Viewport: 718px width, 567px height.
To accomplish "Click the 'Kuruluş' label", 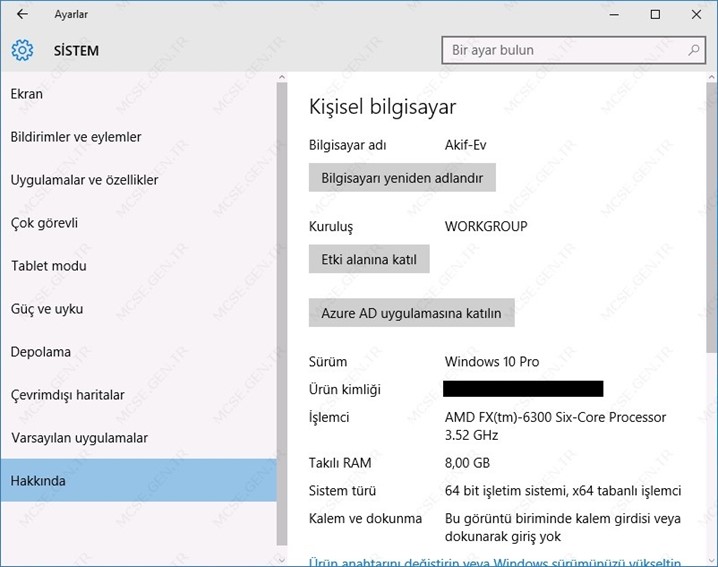I will coord(331,227).
